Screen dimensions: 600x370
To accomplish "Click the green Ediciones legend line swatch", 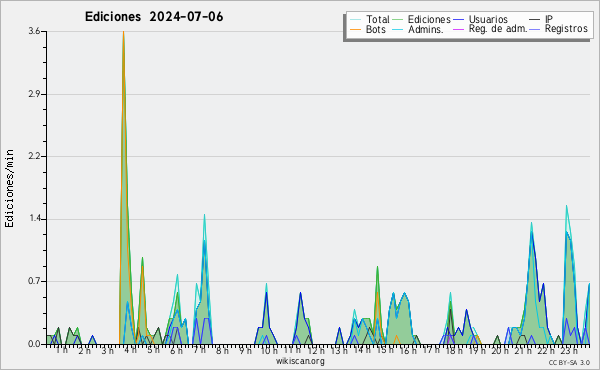I will click(398, 20).
